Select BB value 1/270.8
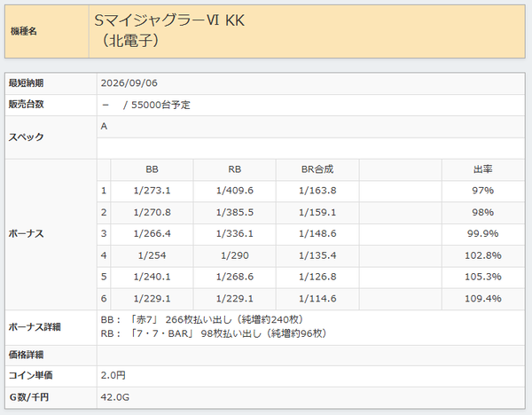 click(152, 213)
